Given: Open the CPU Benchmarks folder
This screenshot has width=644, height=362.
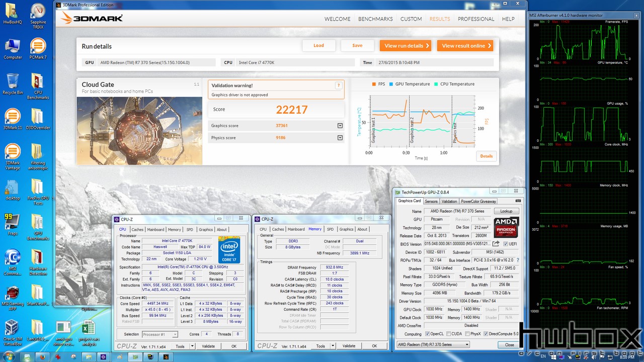Looking at the screenshot, I should click(x=38, y=86).
